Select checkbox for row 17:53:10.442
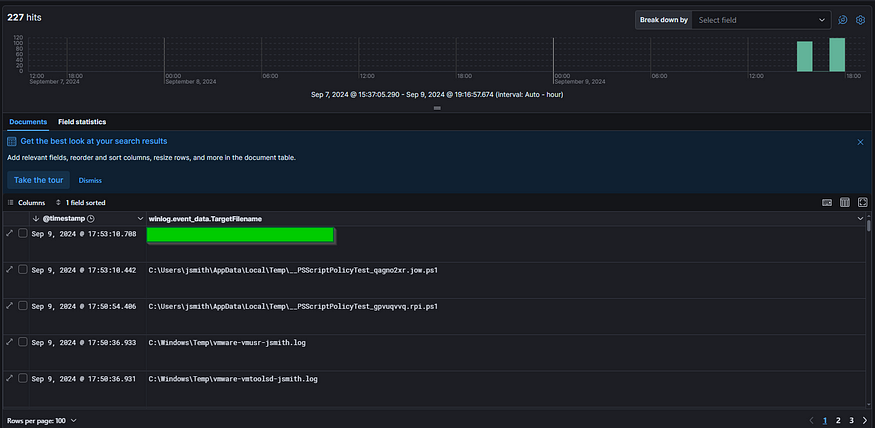 coord(22,269)
